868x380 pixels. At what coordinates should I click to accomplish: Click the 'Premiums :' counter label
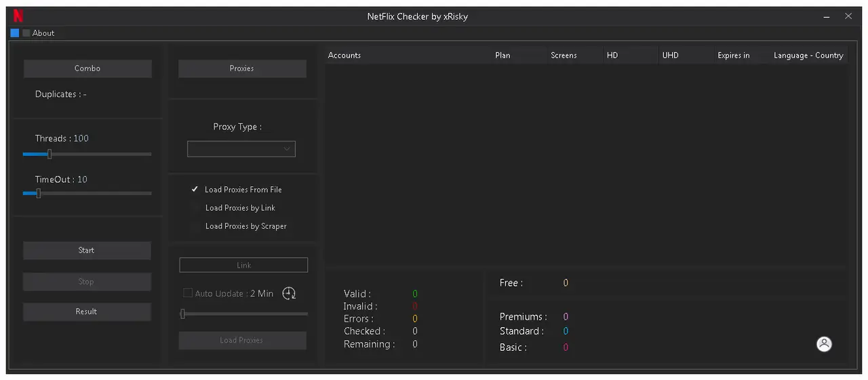[x=524, y=316]
